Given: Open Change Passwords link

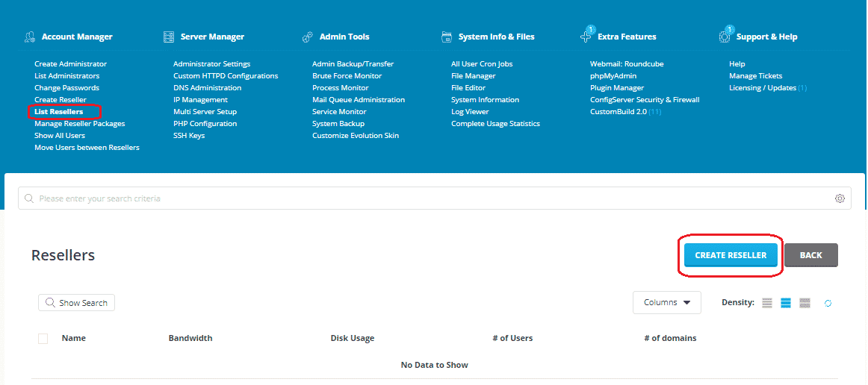Looking at the screenshot, I should [67, 88].
